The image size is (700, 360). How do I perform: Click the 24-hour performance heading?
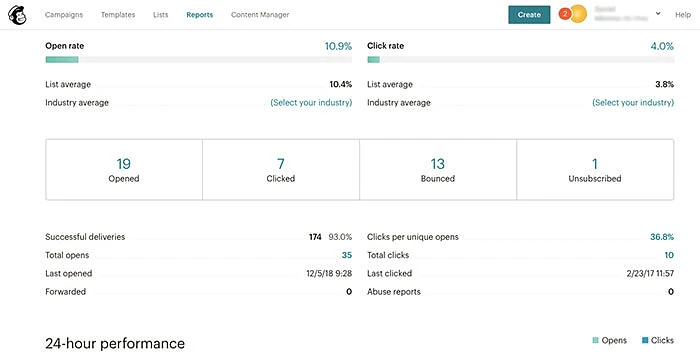point(115,343)
